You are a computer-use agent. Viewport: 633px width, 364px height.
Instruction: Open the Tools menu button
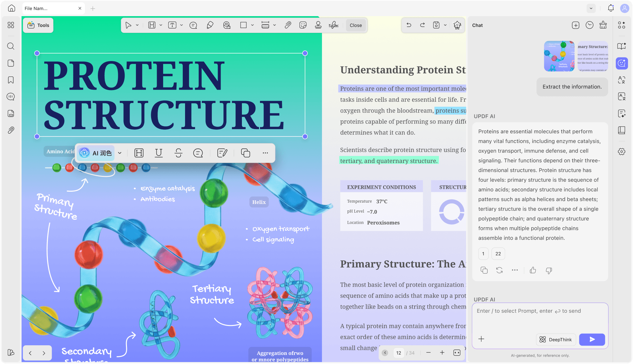point(38,25)
